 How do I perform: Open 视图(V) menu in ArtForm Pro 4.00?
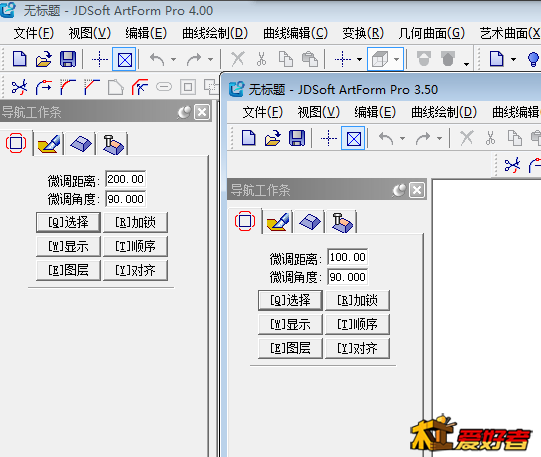[90, 33]
